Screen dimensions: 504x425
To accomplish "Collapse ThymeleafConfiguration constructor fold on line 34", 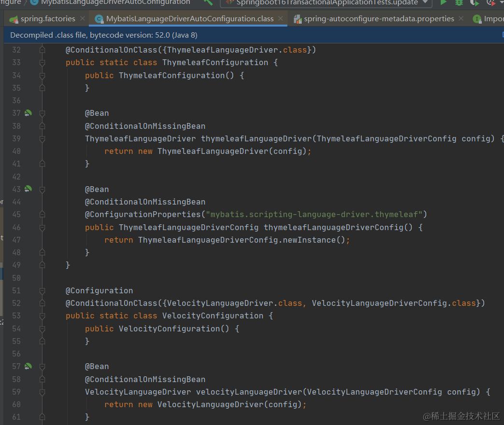I will pyautogui.click(x=42, y=75).
